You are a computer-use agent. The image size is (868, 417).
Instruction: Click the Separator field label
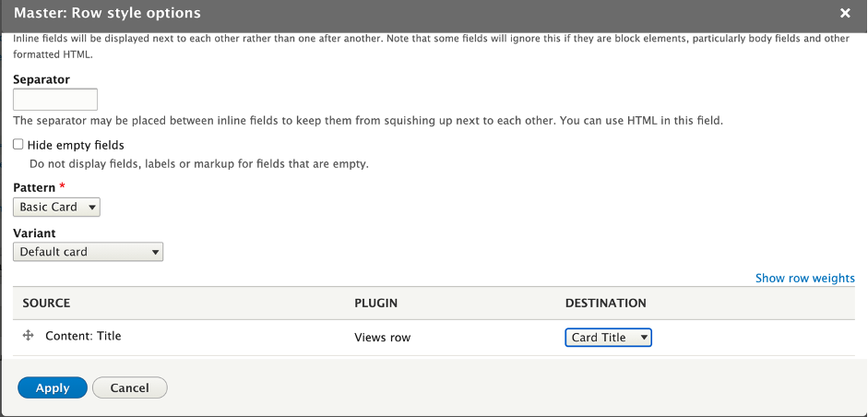(x=42, y=79)
